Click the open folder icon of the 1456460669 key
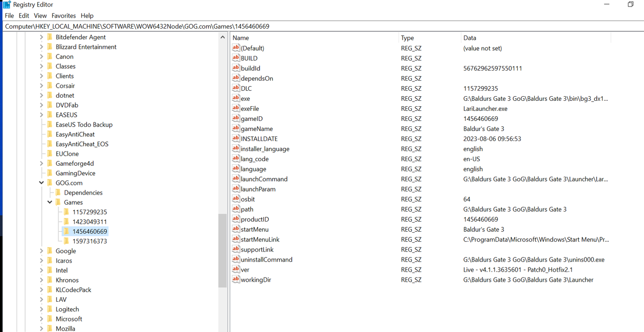The height and width of the screenshot is (332, 644). click(66, 231)
